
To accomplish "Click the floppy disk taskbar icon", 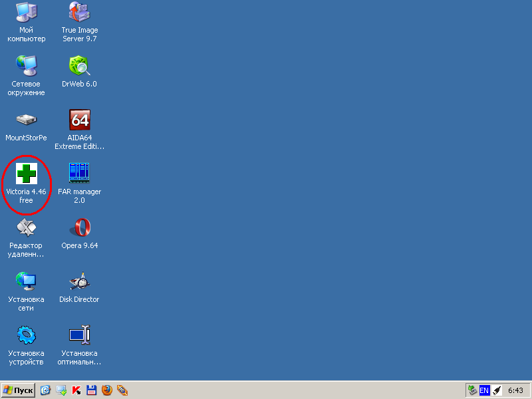I will (92, 390).
